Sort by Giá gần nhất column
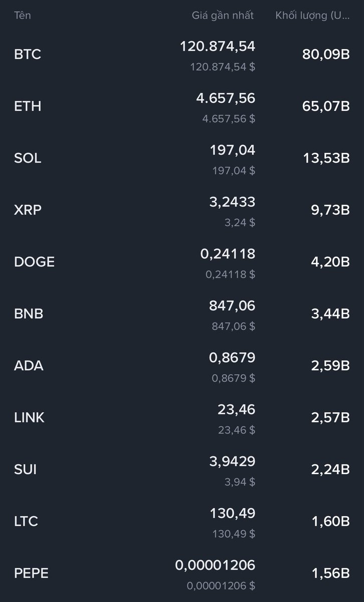 coord(223,16)
